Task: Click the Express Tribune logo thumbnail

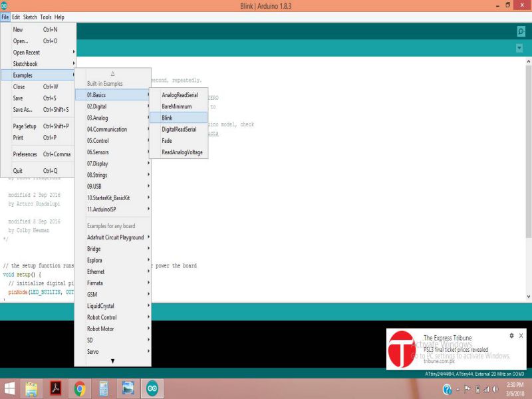Action: [402, 349]
